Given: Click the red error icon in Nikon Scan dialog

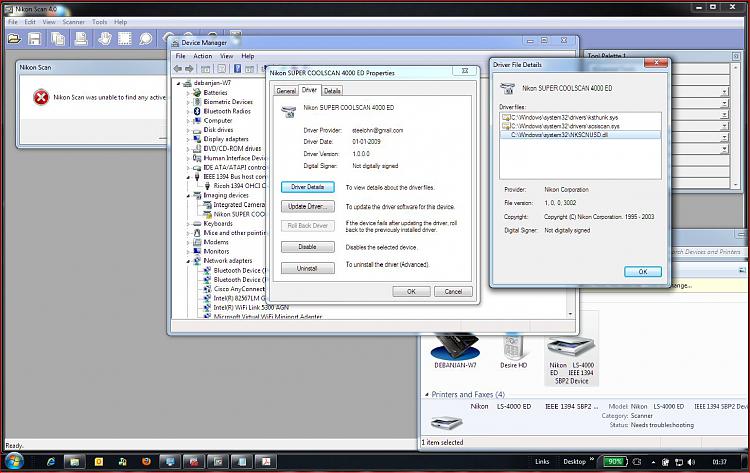Looking at the screenshot, I should tap(41, 97).
